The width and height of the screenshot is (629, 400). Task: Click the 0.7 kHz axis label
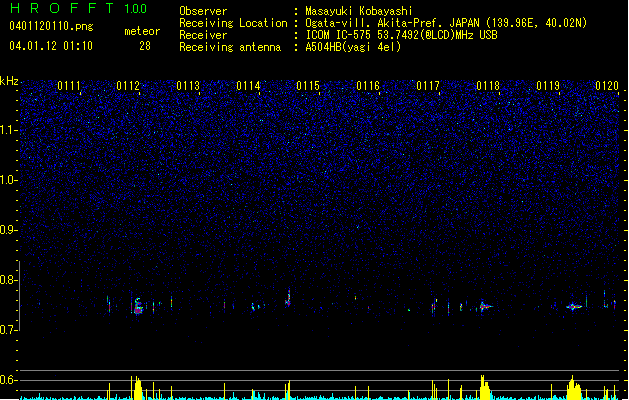click(9, 330)
